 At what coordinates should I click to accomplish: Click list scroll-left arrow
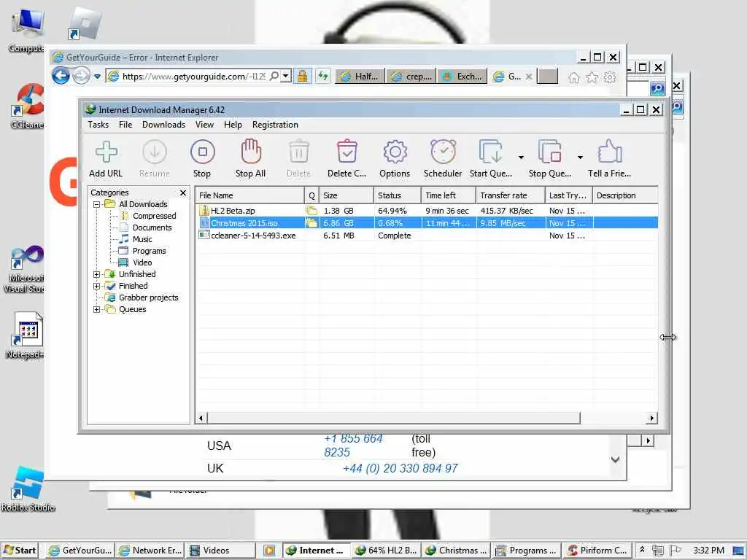[x=201, y=418]
